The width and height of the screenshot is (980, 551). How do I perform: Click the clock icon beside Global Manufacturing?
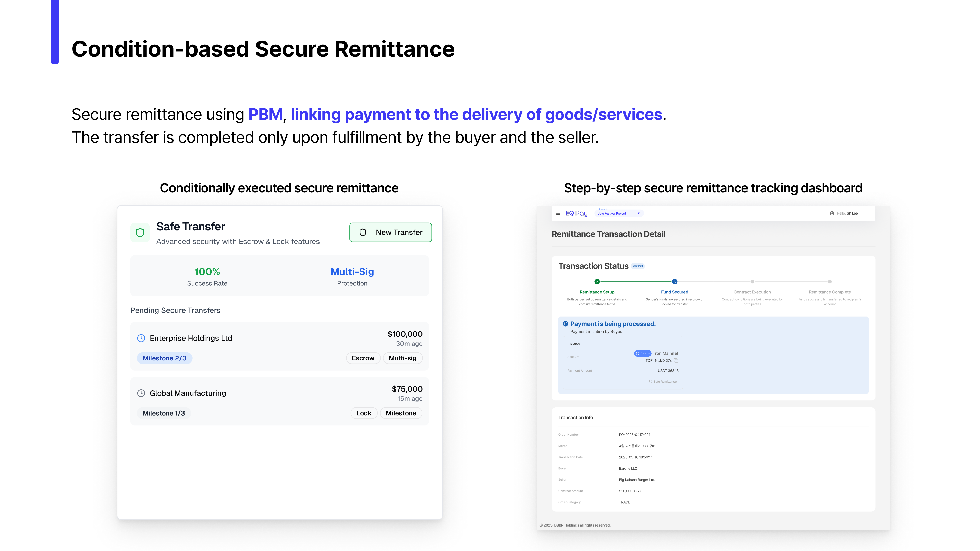pos(141,393)
